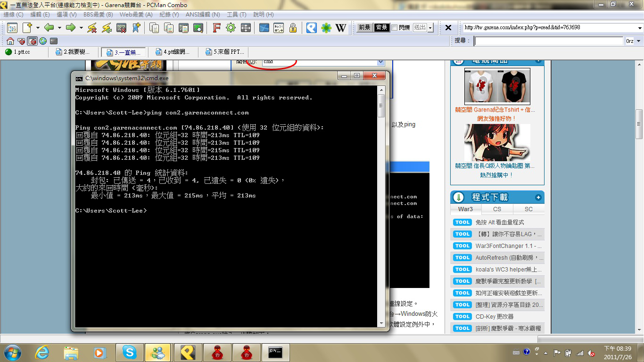Viewport: 644px width, 362px height.
Task: Open the site list icon in toolbar
Action: click(12, 28)
